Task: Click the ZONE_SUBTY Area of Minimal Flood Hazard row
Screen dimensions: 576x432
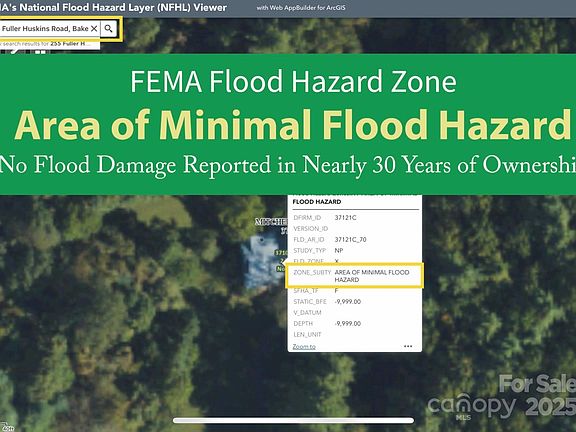Action: pos(354,276)
